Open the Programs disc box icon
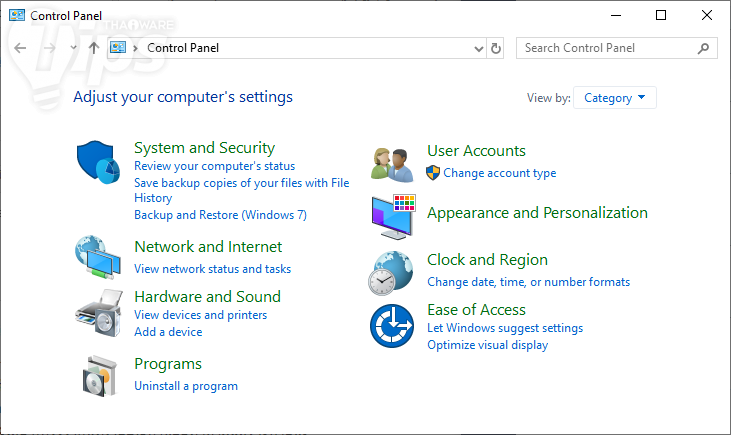The image size is (731, 435). (x=98, y=375)
